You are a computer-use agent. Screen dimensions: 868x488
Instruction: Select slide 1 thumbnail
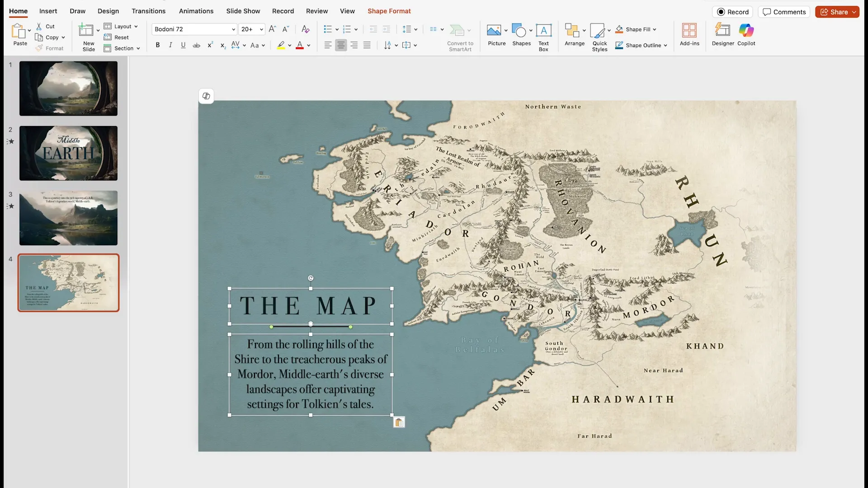click(x=68, y=89)
